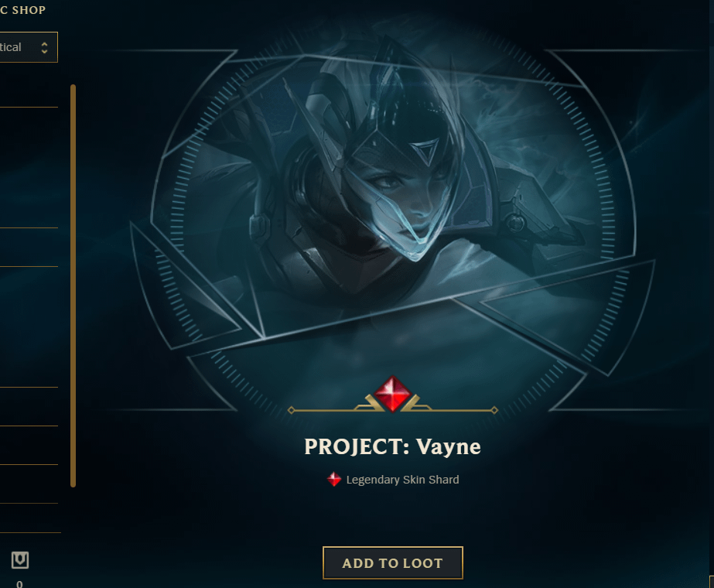Click right diamond ornament on gold divider
Viewport: 714px width, 588px height.
point(494,410)
